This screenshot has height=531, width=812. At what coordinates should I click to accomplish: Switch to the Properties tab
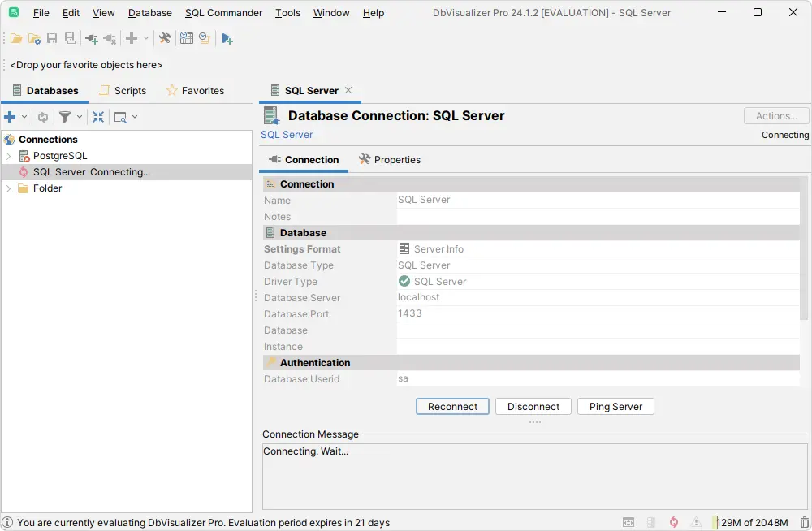389,159
